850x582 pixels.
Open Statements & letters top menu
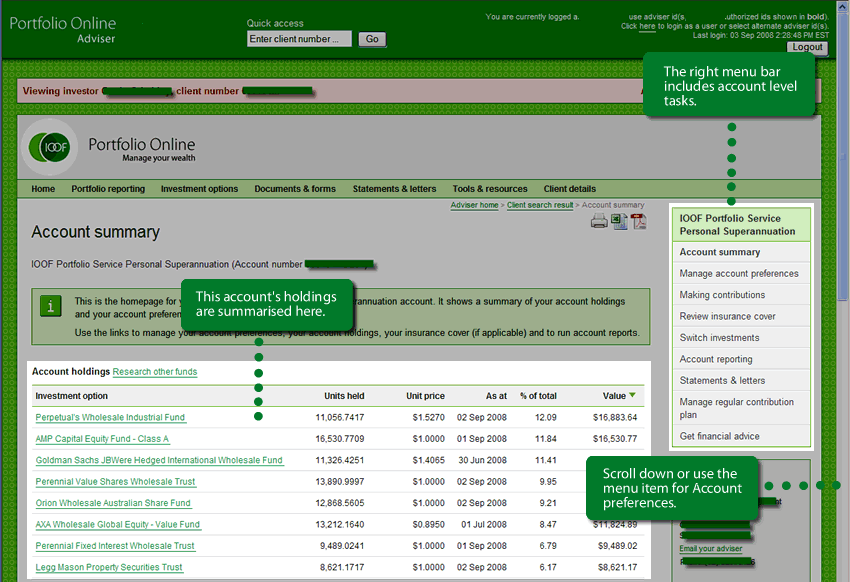point(394,189)
